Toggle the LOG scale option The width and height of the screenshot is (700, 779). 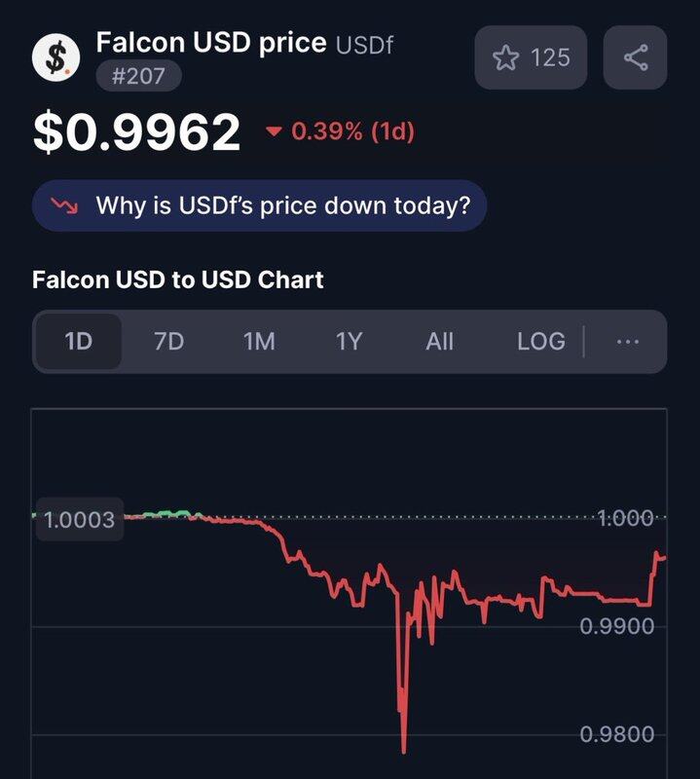pos(541,342)
